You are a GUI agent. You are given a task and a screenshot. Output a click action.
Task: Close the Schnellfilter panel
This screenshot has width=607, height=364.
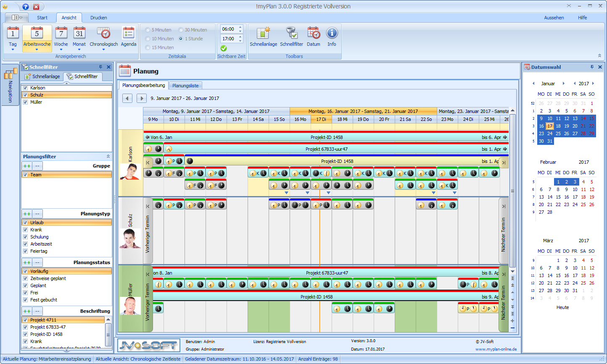point(108,67)
